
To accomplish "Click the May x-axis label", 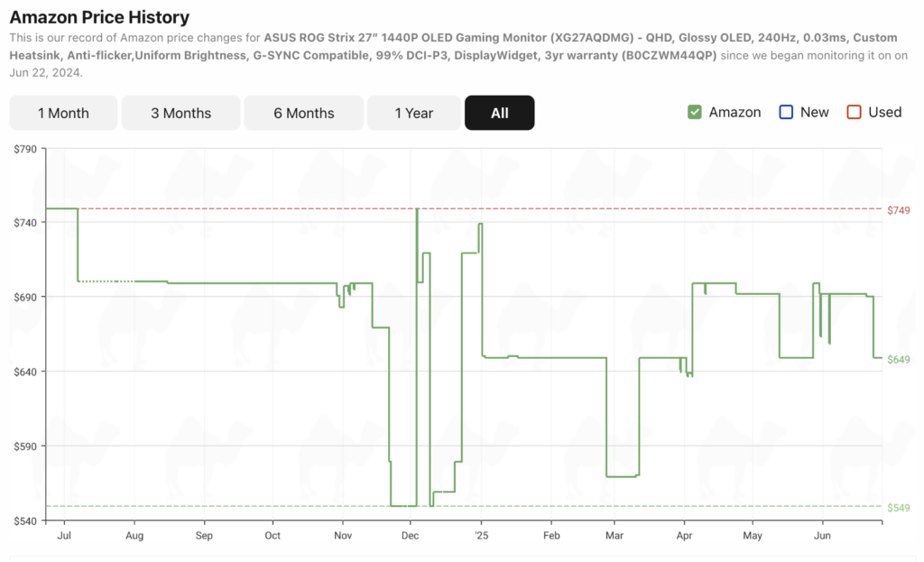I will 753,536.
